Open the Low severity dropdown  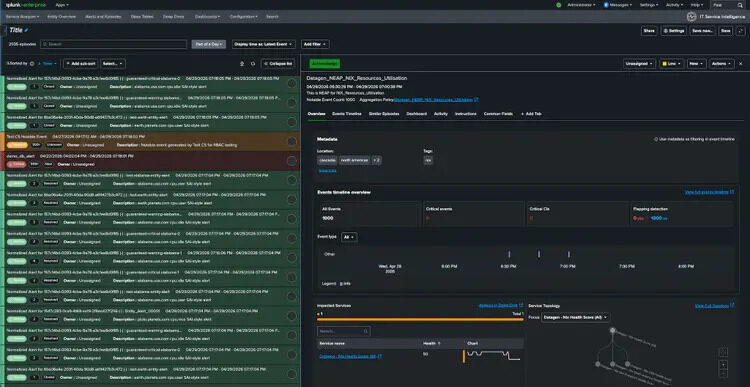[x=671, y=64]
